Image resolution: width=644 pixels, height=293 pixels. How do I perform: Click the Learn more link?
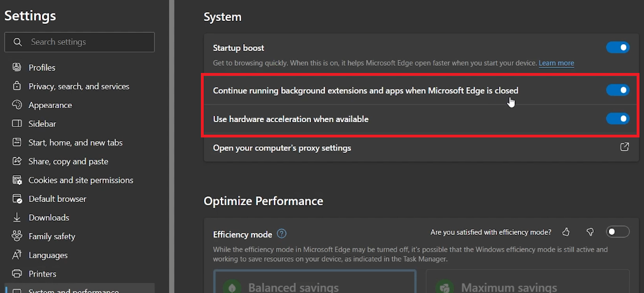(x=556, y=63)
